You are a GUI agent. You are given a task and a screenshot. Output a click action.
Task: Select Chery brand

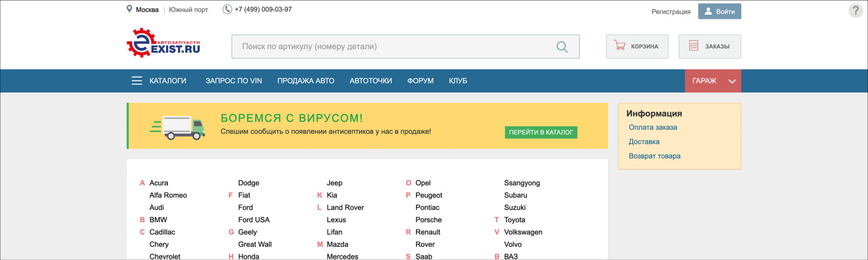coord(159,244)
